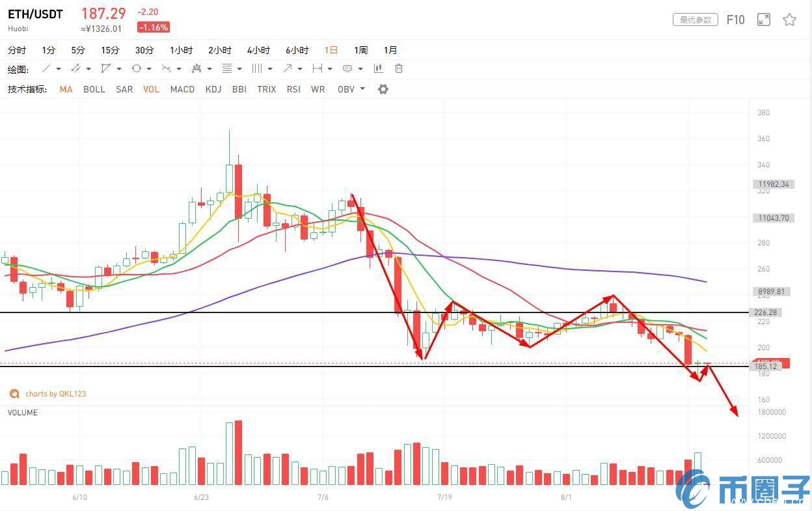Add ETH/USDT to favorites with star

789,20
